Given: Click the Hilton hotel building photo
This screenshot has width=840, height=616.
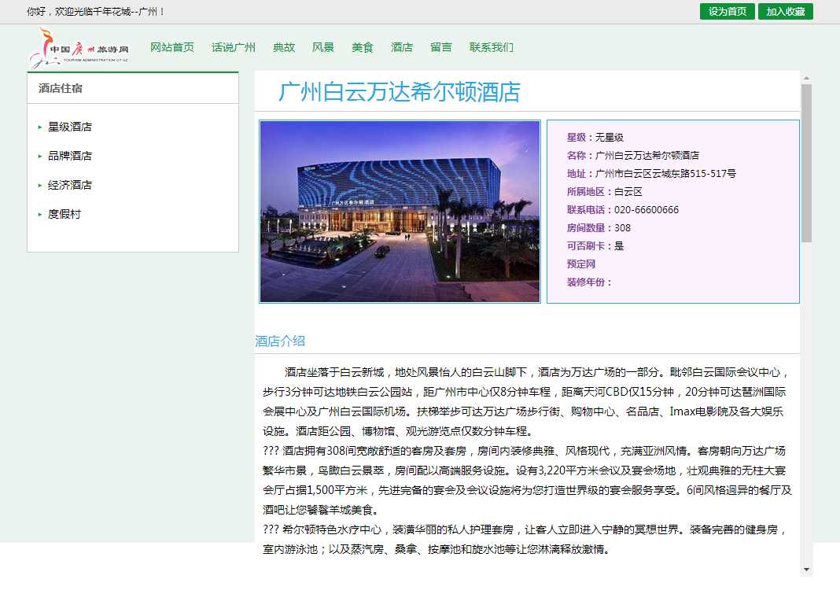Looking at the screenshot, I should 400,211.
